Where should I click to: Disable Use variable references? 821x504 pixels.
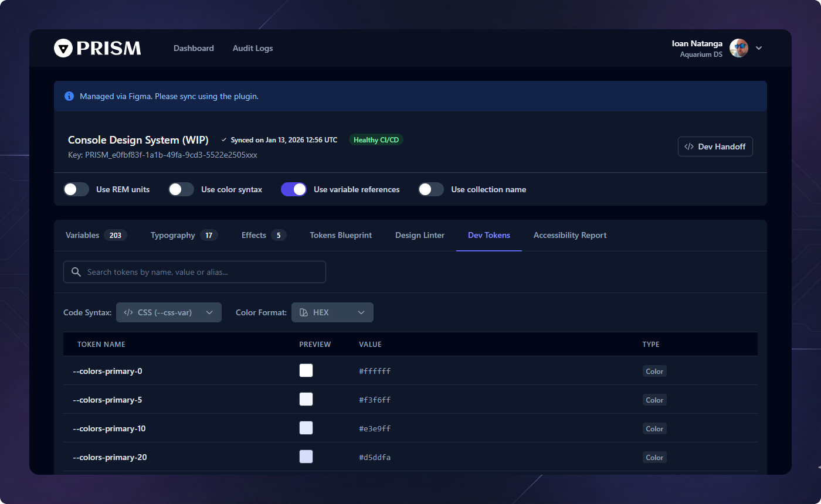(294, 189)
